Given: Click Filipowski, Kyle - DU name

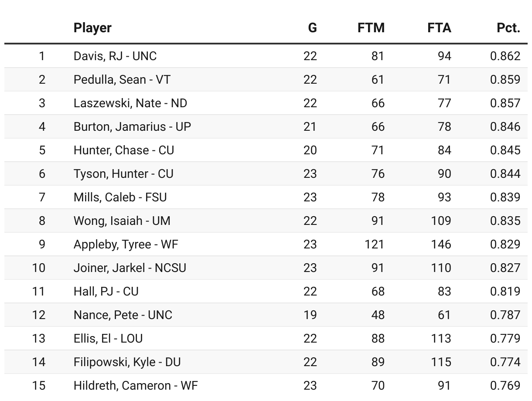Looking at the screenshot, I should click(x=127, y=362).
